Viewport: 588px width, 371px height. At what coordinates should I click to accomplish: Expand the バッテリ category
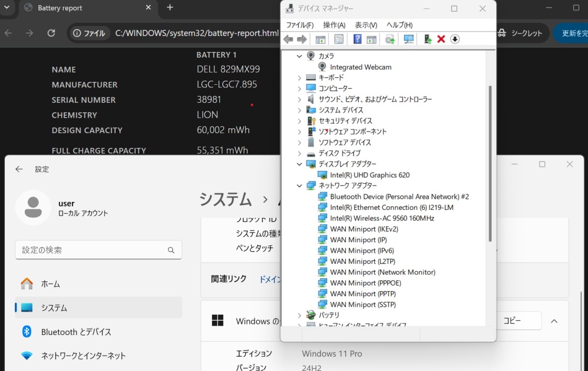[x=299, y=315]
